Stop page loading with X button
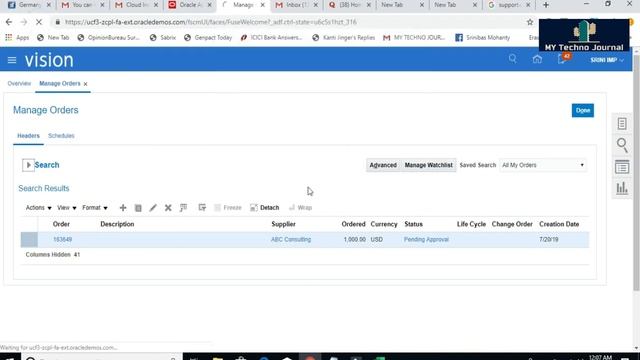640x360 pixels. pyautogui.click(x=39, y=22)
